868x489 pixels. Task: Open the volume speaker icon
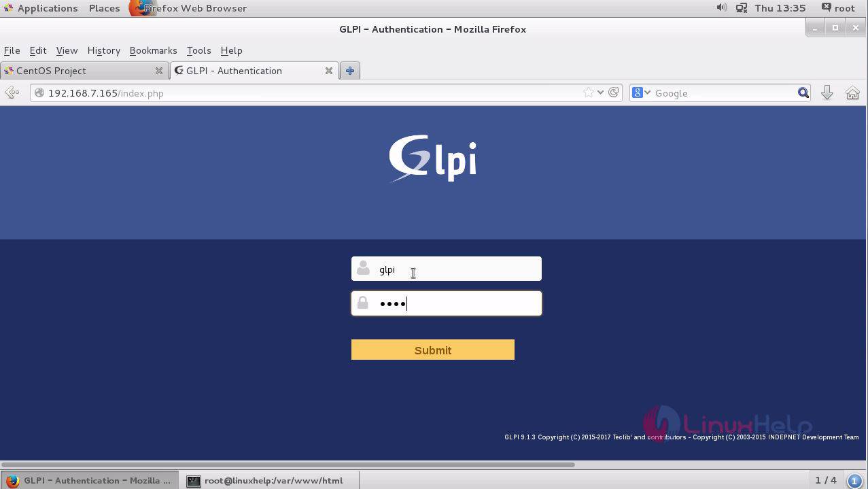[x=721, y=7]
